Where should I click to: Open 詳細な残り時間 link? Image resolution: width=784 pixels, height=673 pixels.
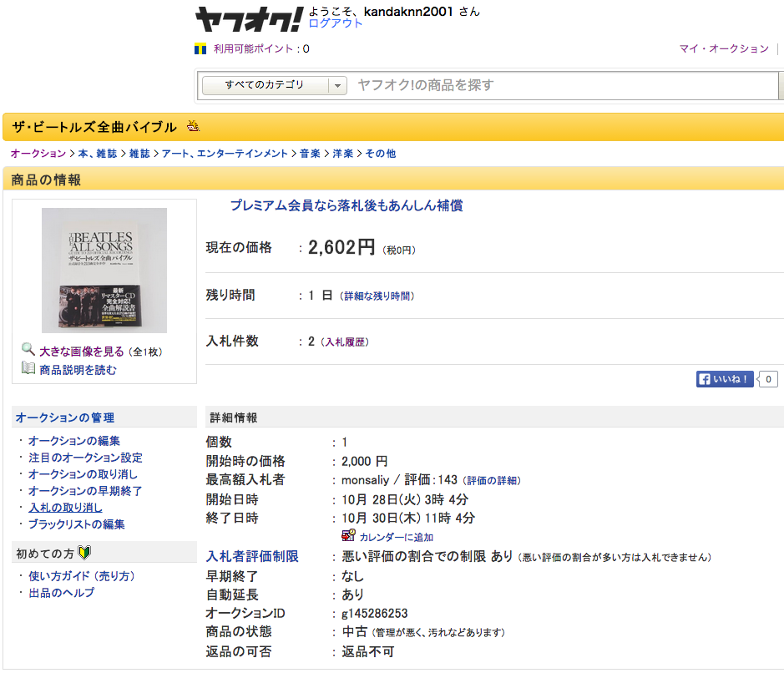pos(377,296)
